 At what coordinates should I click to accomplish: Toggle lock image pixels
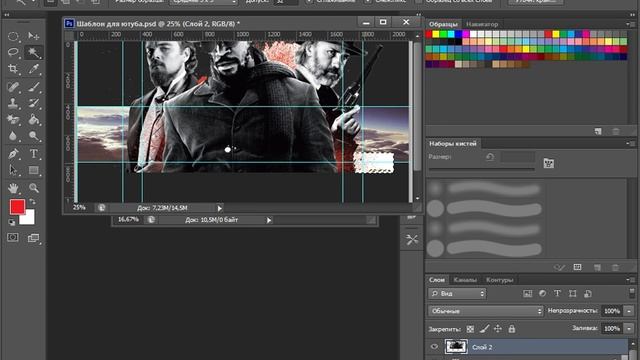click(x=484, y=329)
